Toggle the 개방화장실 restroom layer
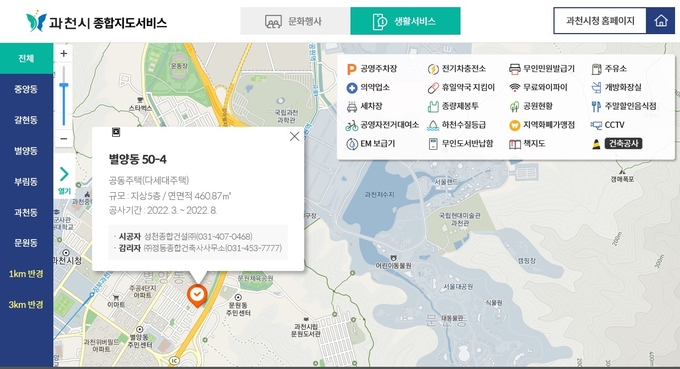Image resolution: width=680 pixels, height=369 pixels. tap(617, 88)
